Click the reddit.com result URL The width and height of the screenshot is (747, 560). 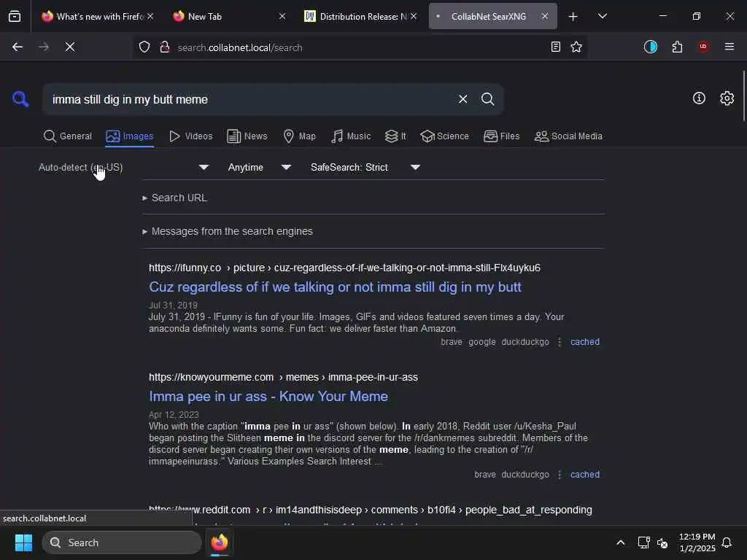(x=370, y=510)
